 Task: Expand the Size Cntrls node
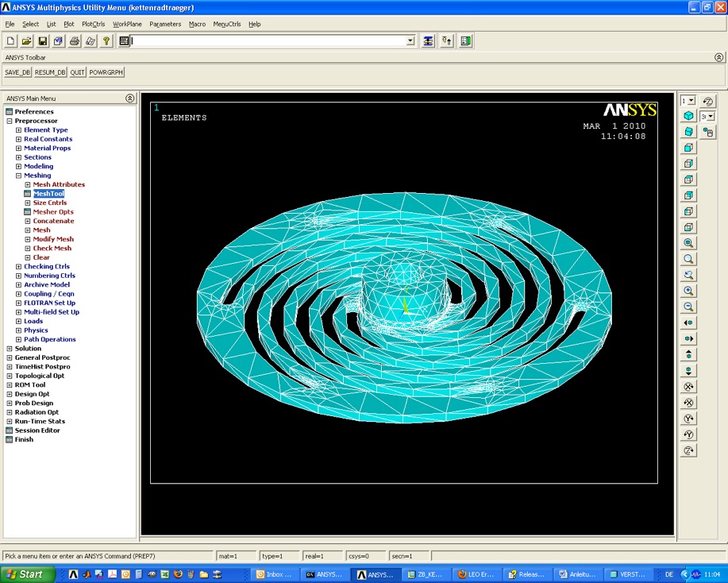click(x=28, y=203)
